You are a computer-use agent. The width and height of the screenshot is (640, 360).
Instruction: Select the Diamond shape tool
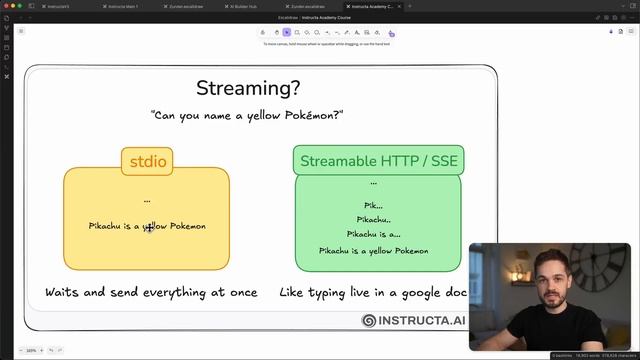[x=307, y=33]
